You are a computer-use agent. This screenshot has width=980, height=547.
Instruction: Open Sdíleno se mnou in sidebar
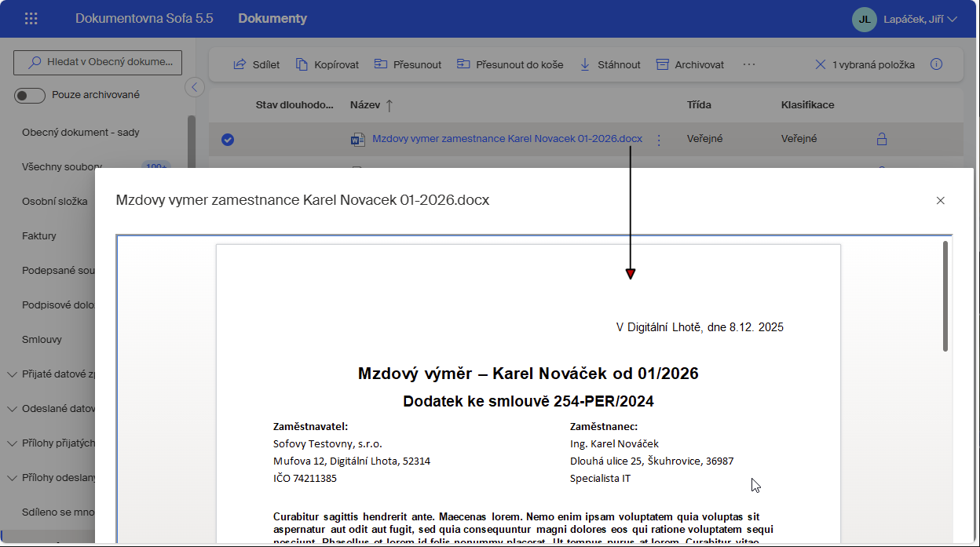[x=58, y=512]
